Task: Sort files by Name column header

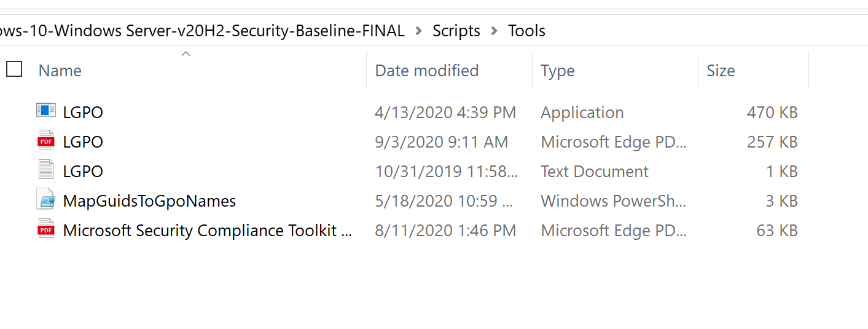Action: [x=60, y=70]
